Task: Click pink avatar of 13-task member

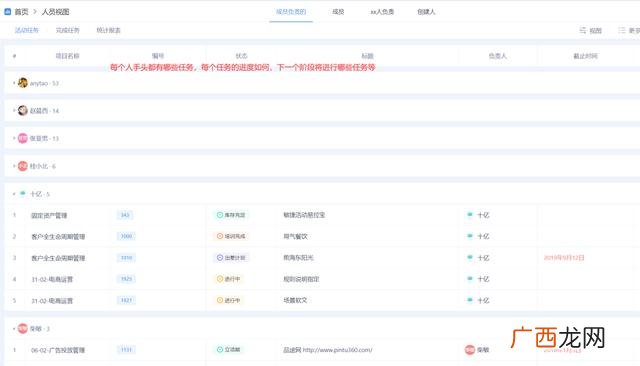Action: click(x=23, y=138)
